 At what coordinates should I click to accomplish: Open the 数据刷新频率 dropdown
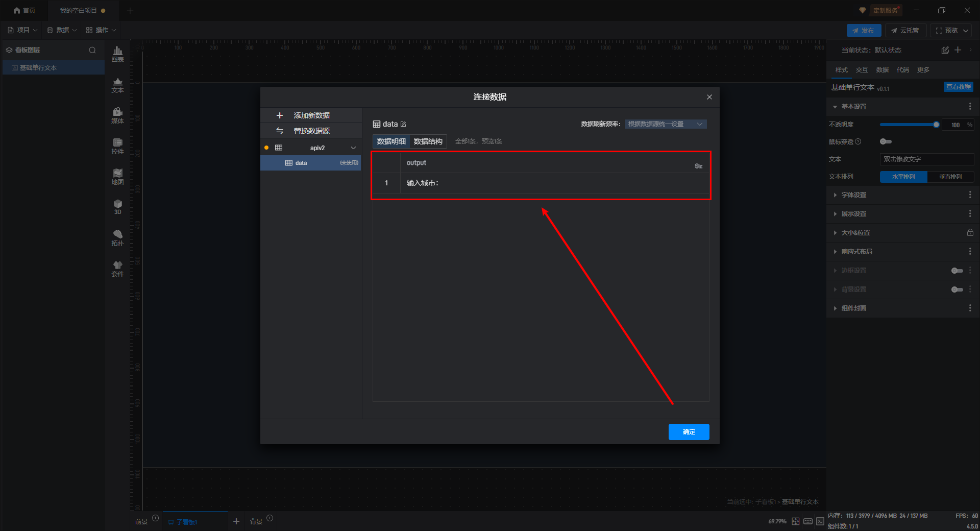pos(666,124)
